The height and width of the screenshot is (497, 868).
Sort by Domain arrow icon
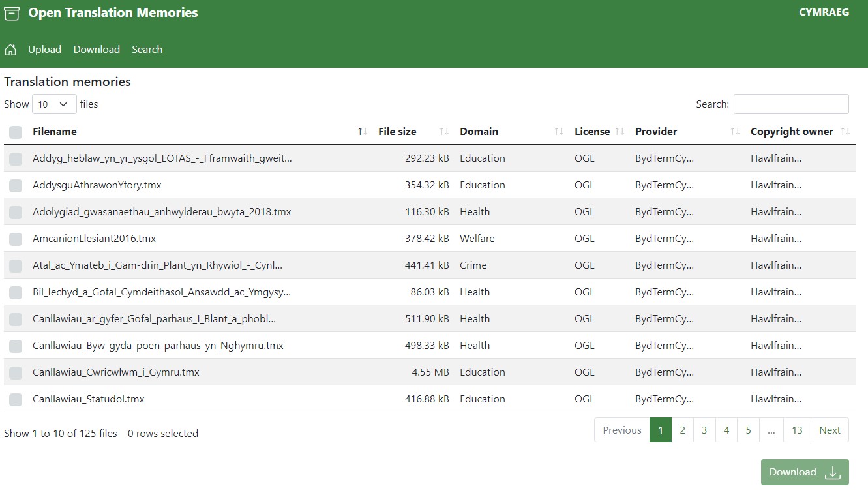[559, 132]
